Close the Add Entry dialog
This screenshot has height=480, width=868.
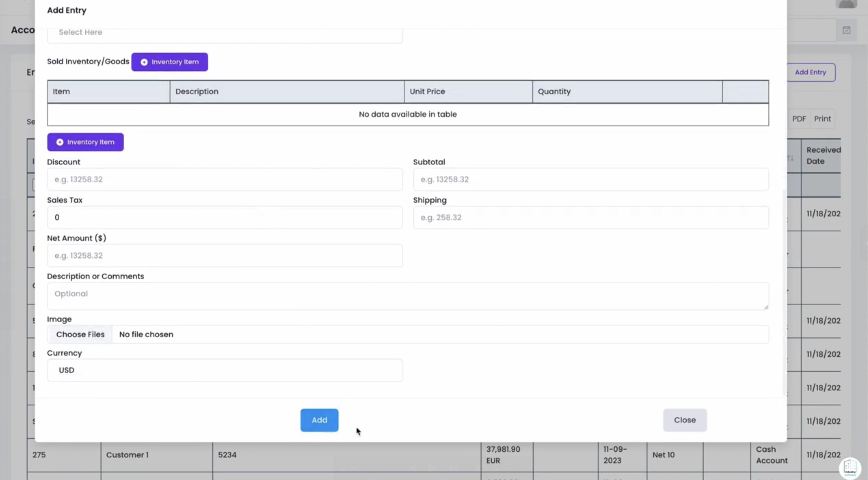coord(684,420)
